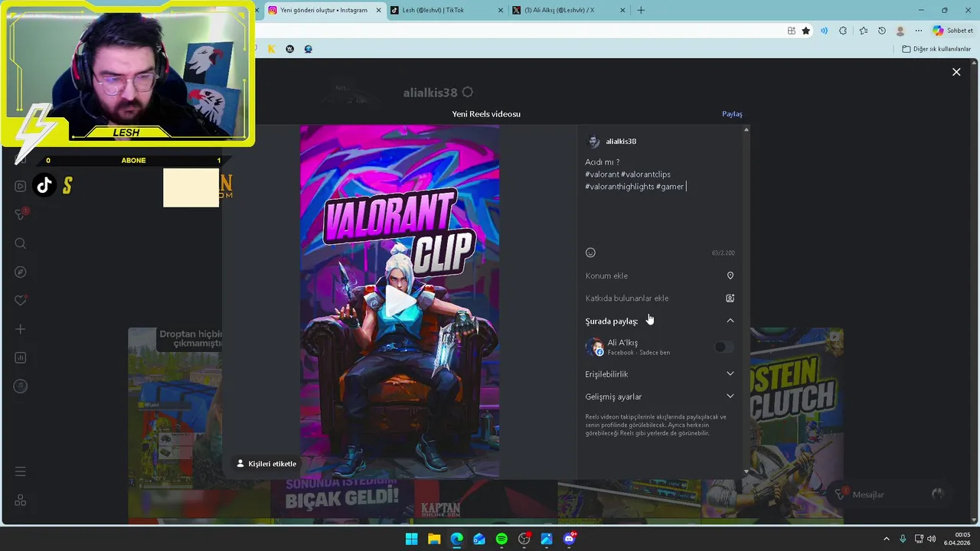Click the yellow K bookmark

click(272, 49)
